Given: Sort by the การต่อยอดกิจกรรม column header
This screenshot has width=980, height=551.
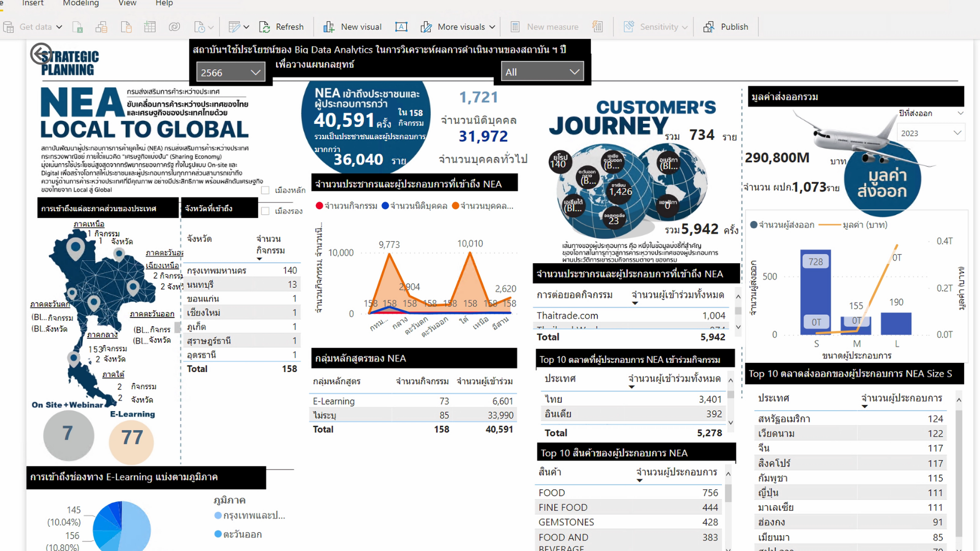Looking at the screenshot, I should pos(575,295).
